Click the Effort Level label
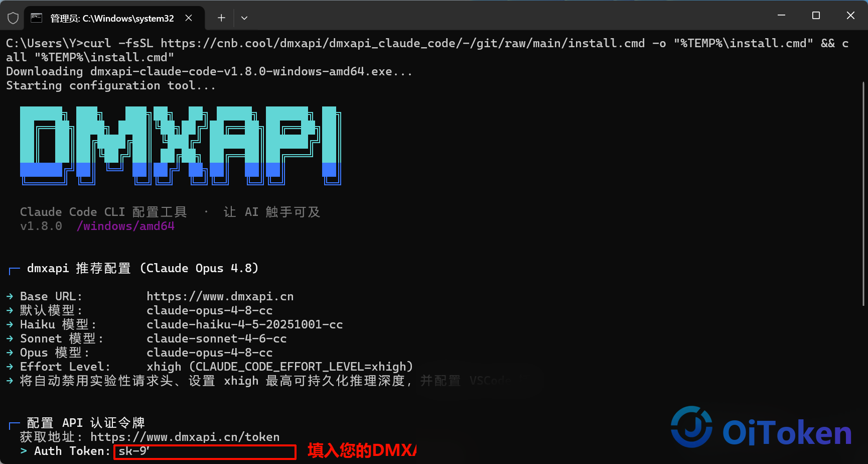Screen dimensions: 868x464 pos(65,367)
